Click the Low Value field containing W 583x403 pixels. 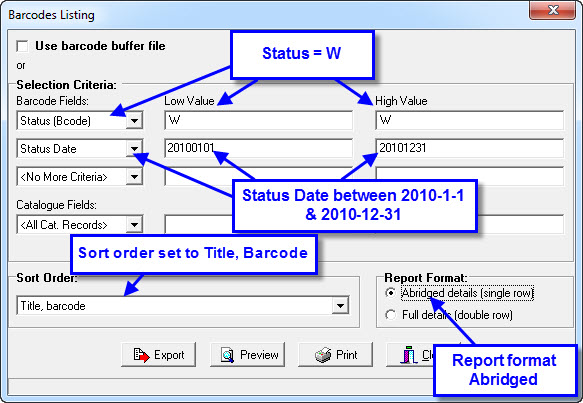point(258,120)
